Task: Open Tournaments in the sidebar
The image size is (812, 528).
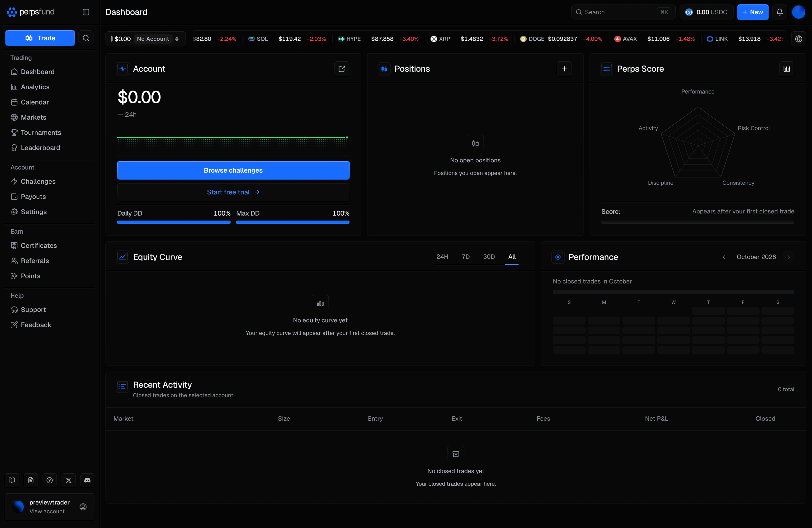Action: tap(49, 133)
